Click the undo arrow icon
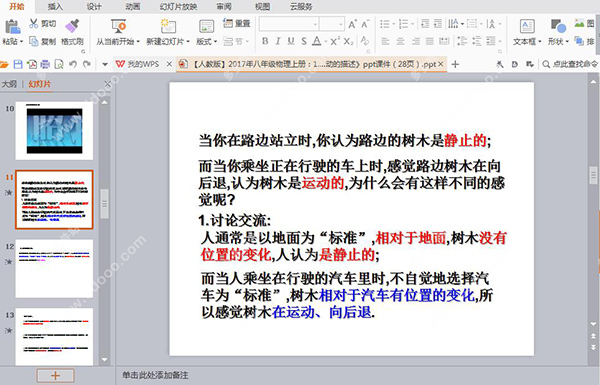This screenshot has height=385, width=600. pyautogui.click(x=73, y=64)
